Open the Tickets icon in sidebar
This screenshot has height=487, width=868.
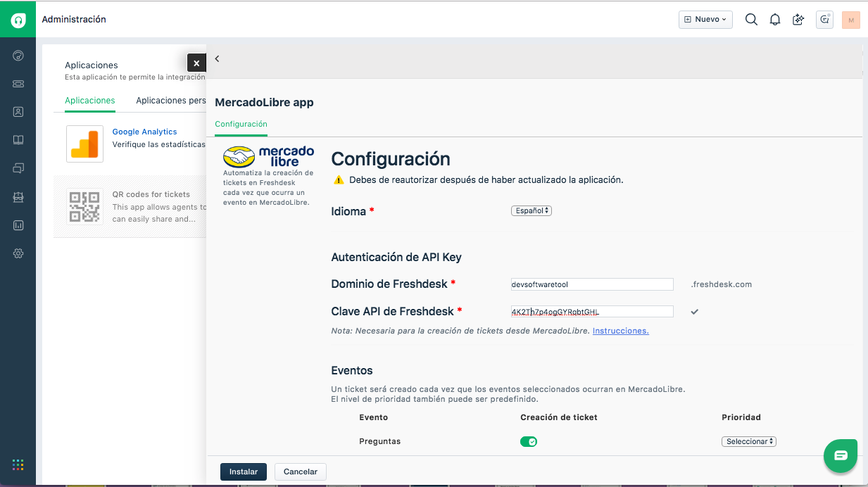point(18,84)
